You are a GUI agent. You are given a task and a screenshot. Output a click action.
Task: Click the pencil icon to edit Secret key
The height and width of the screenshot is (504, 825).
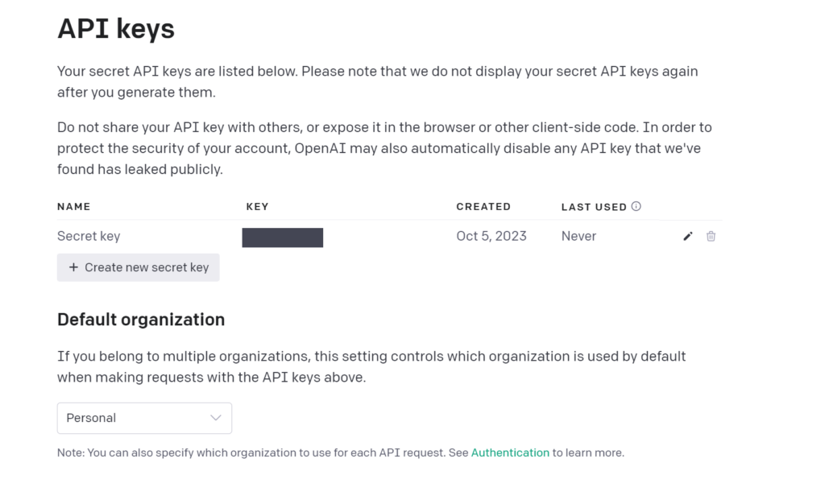(x=687, y=236)
